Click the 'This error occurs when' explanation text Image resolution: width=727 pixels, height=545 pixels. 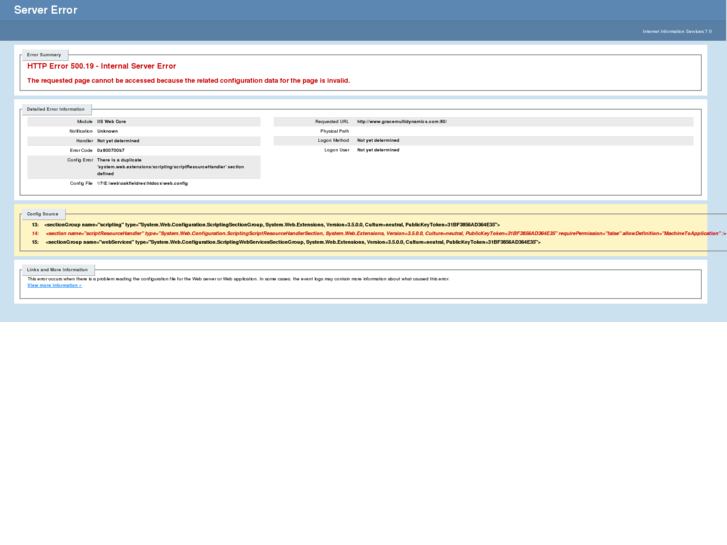[238, 279]
